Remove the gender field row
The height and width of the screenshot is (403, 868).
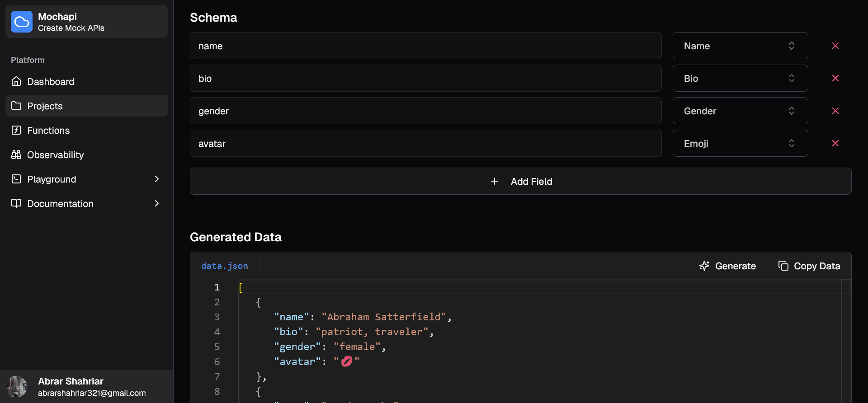(x=835, y=111)
